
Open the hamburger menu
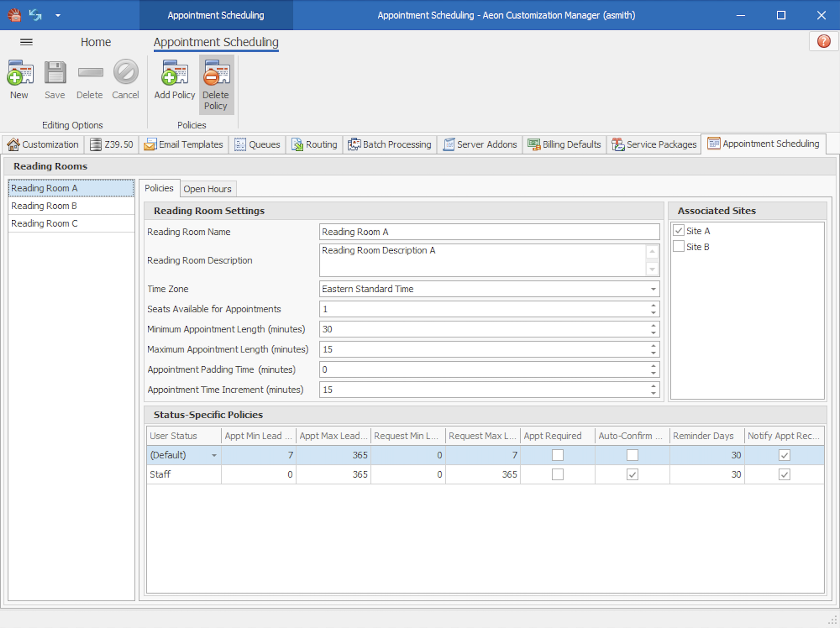point(26,42)
